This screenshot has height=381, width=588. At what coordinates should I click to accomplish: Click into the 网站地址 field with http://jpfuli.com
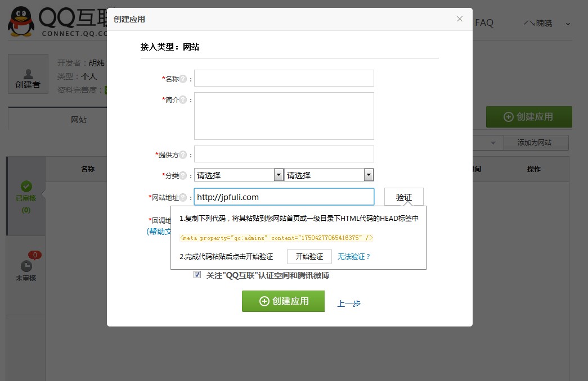pyautogui.click(x=284, y=197)
